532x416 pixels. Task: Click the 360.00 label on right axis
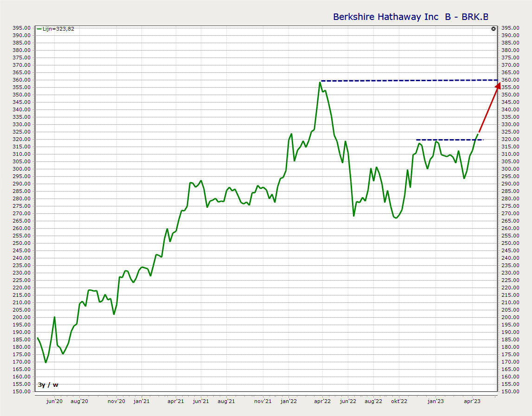pos(510,80)
